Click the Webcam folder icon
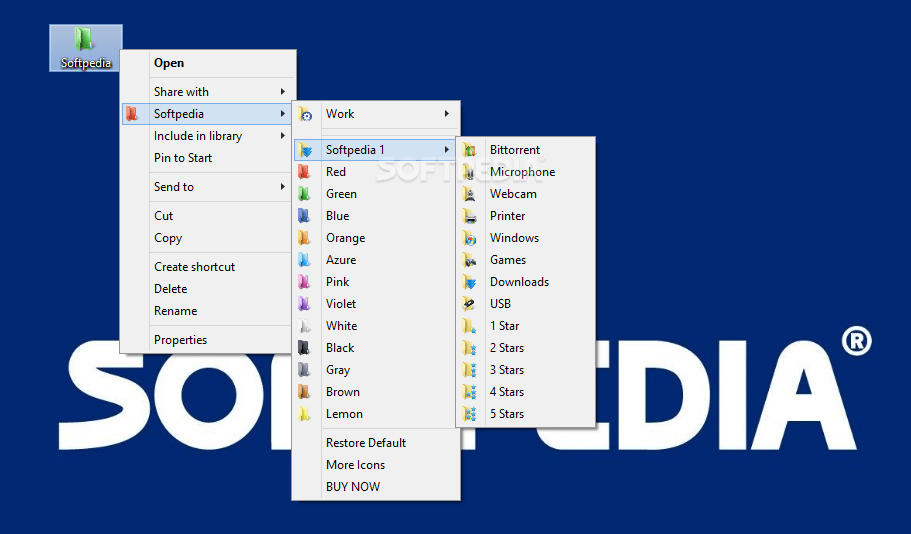Screen dimensions: 911x534 469,194
